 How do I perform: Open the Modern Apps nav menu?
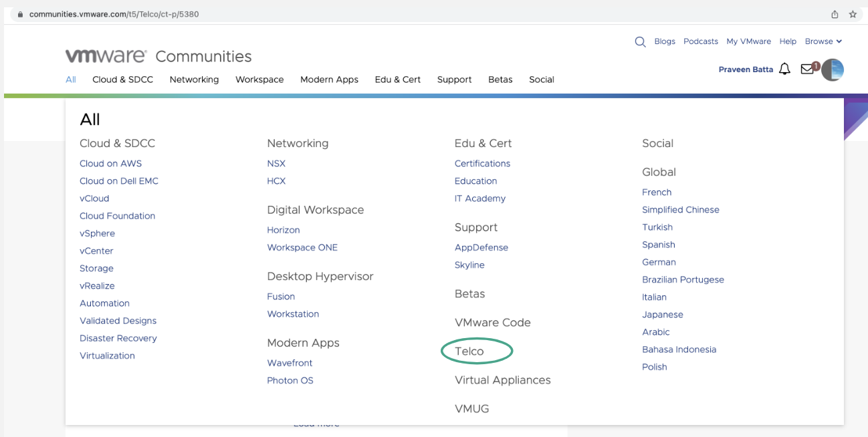click(x=329, y=80)
